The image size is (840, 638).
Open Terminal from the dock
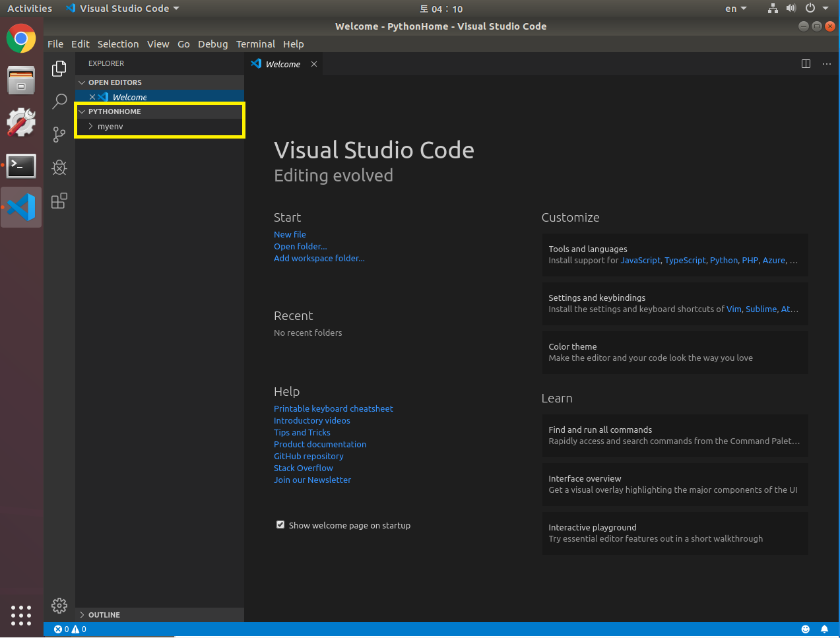point(21,165)
